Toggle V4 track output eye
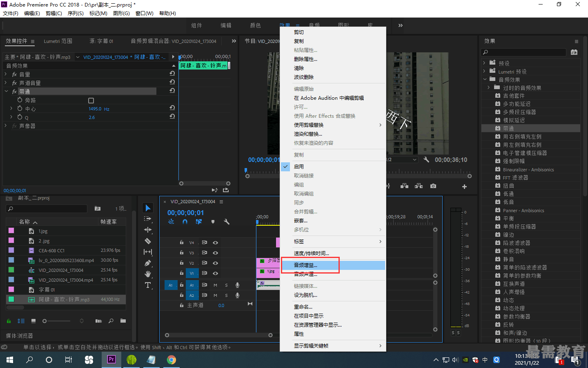 pos(215,242)
